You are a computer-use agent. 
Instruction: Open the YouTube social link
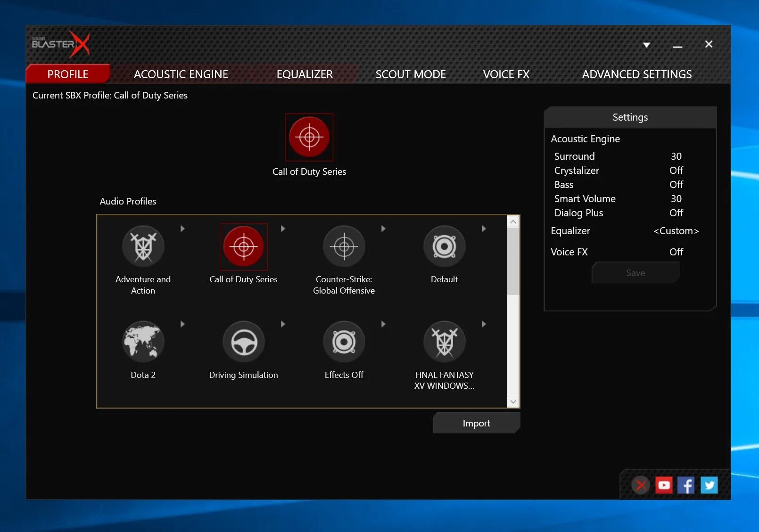coord(664,485)
